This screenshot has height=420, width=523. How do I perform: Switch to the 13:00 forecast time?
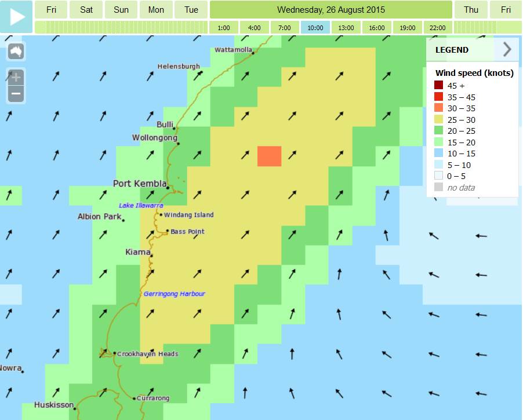coord(346,28)
